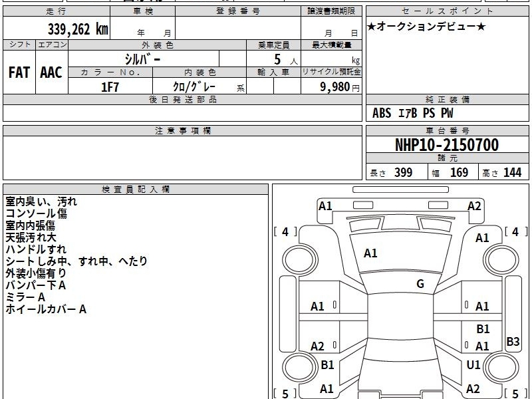Select inspector note ホイールカバーA
The height and width of the screenshot is (399, 532).
[x=46, y=309]
